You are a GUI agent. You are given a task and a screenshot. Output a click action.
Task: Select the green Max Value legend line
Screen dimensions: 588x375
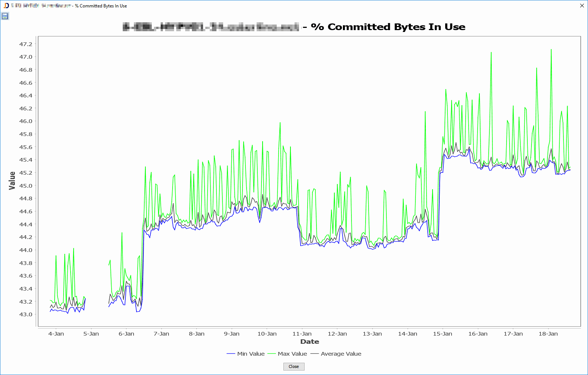pos(271,354)
